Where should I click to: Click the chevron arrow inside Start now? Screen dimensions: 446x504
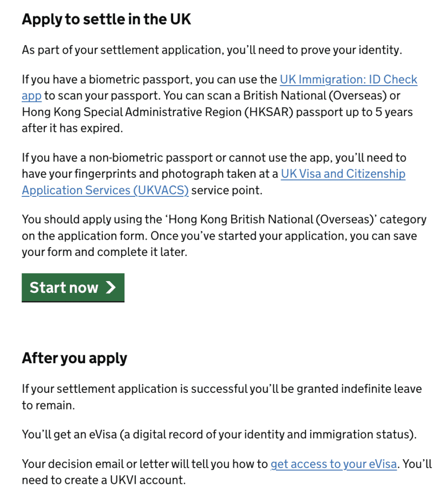[x=111, y=287]
